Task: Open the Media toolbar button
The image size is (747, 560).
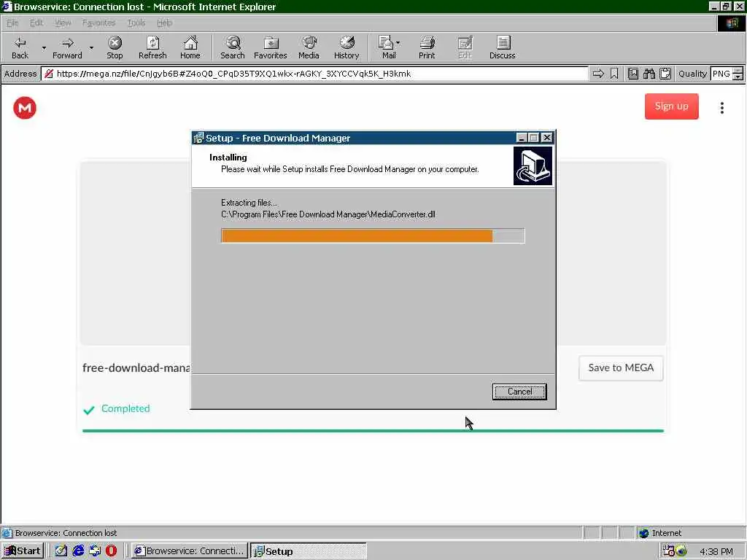Action: [309, 47]
